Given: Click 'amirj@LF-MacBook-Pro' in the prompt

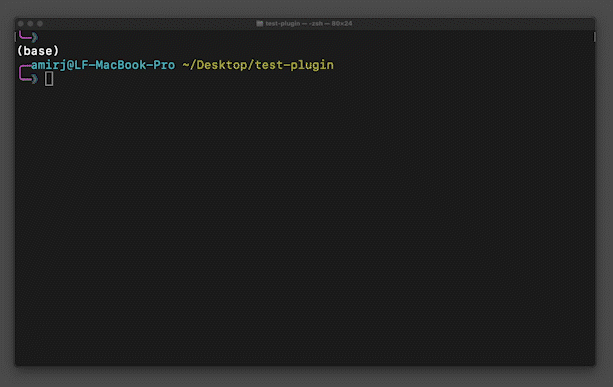Looking at the screenshot, I should click(x=103, y=65).
